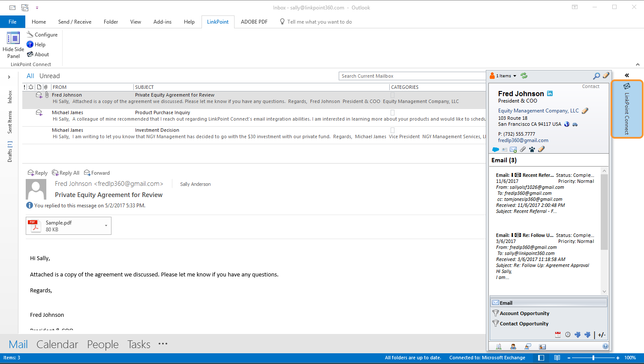
Task: Click the person contacts icon at panel bottom
Action: pos(513,346)
